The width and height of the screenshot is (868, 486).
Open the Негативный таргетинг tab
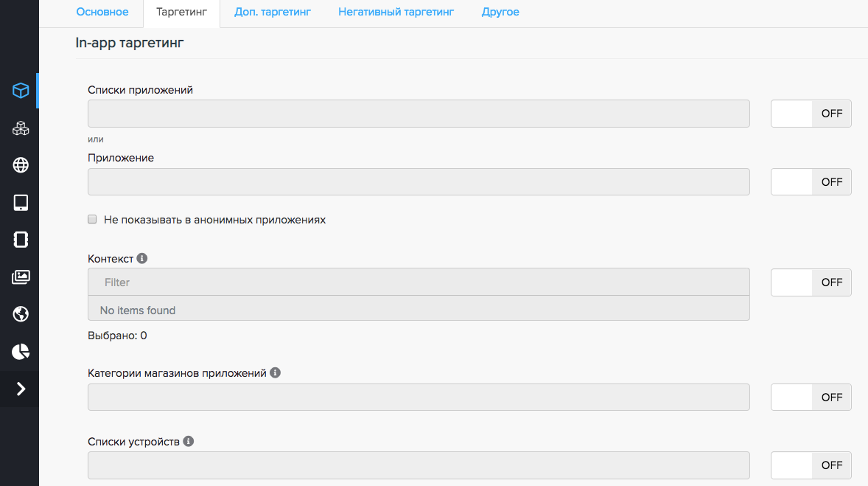click(396, 13)
